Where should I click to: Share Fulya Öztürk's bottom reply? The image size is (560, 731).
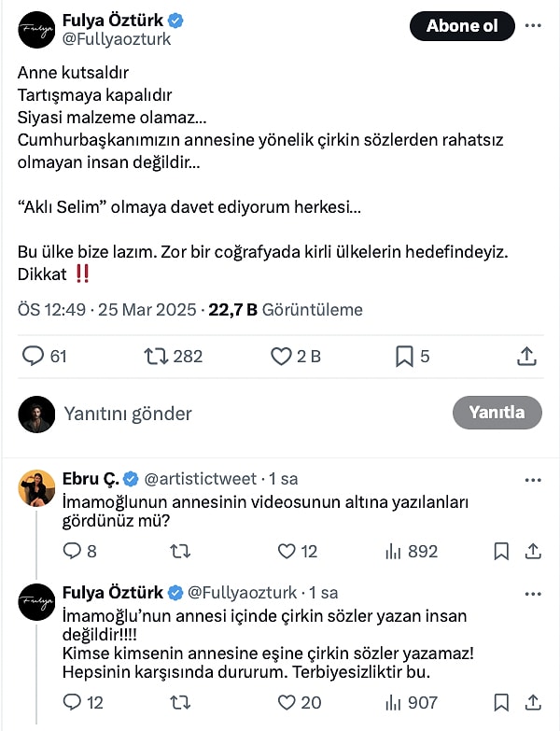(x=533, y=702)
